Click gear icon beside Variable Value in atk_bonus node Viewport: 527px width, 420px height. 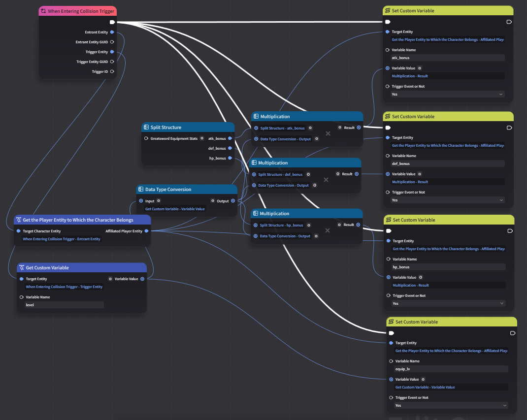[420, 68]
